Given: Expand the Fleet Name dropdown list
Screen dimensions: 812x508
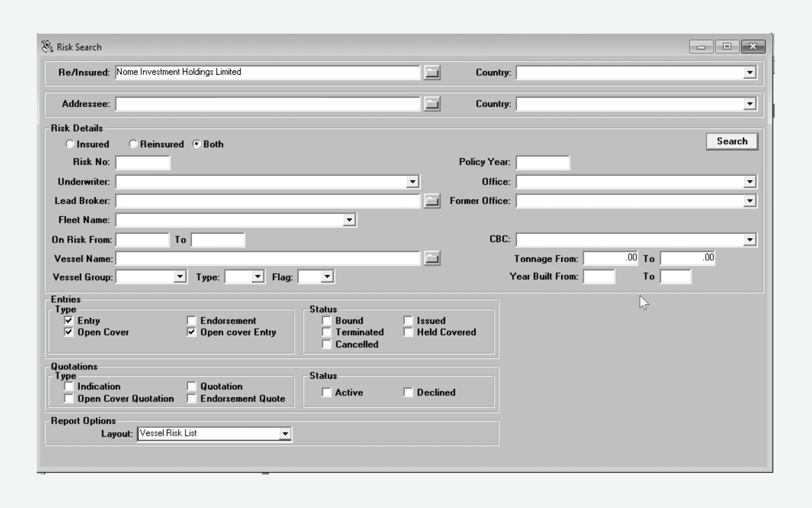Looking at the screenshot, I should (349, 220).
